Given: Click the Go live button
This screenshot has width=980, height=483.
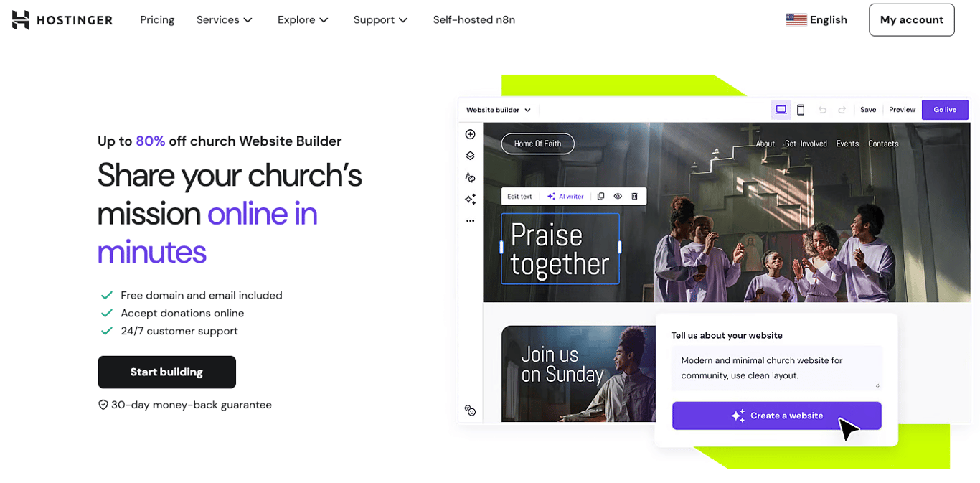Looking at the screenshot, I should (945, 109).
